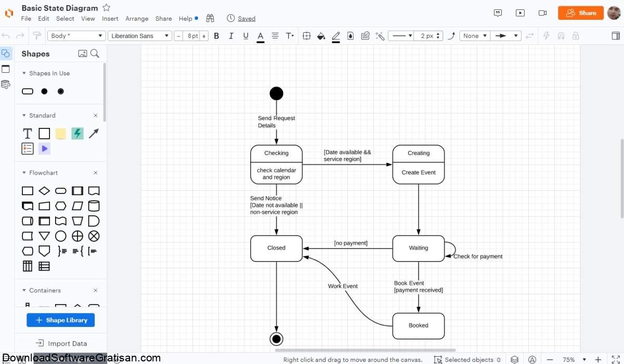This screenshot has height=364, width=624.
Task: Toggle underline formatting
Action: coord(245,36)
